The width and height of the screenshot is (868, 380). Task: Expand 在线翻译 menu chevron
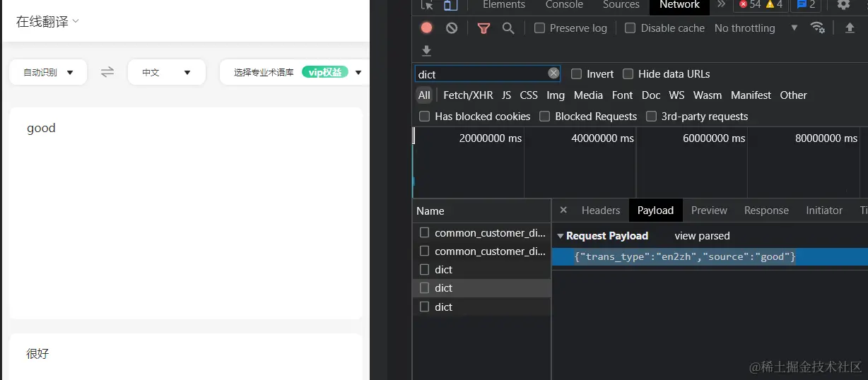pos(76,21)
